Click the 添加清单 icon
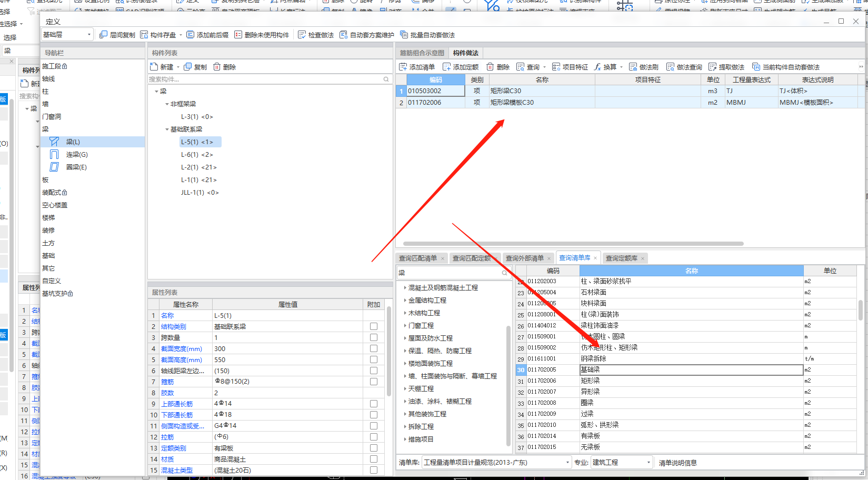 (403, 67)
